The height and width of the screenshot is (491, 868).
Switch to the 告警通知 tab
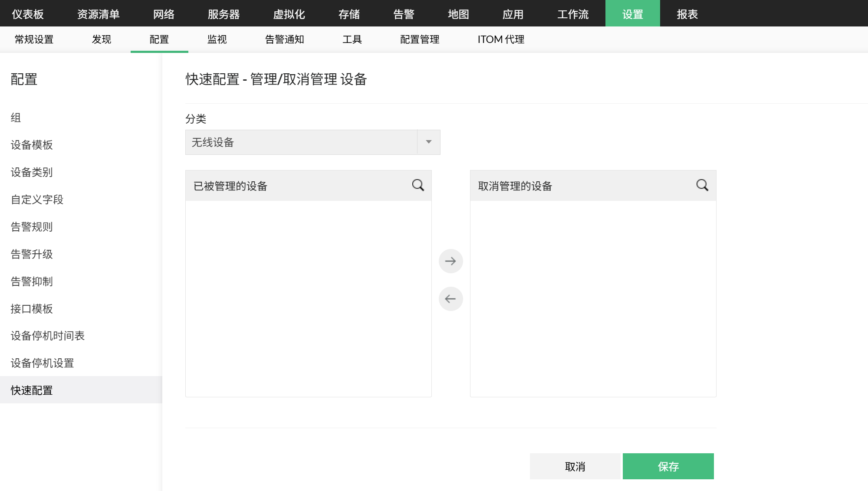(x=285, y=39)
